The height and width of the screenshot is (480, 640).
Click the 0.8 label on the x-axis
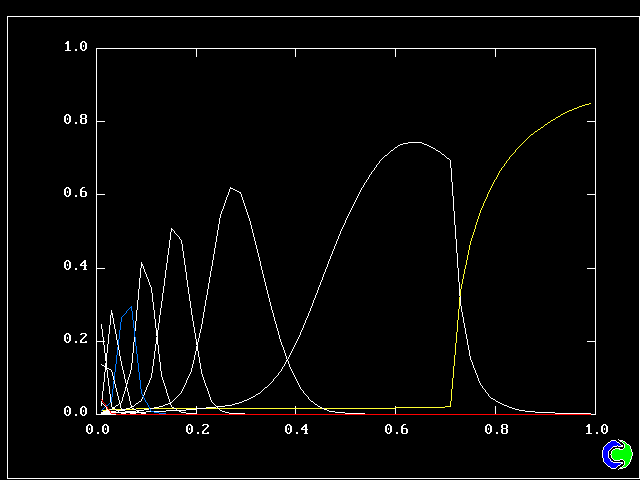pyautogui.click(x=495, y=429)
